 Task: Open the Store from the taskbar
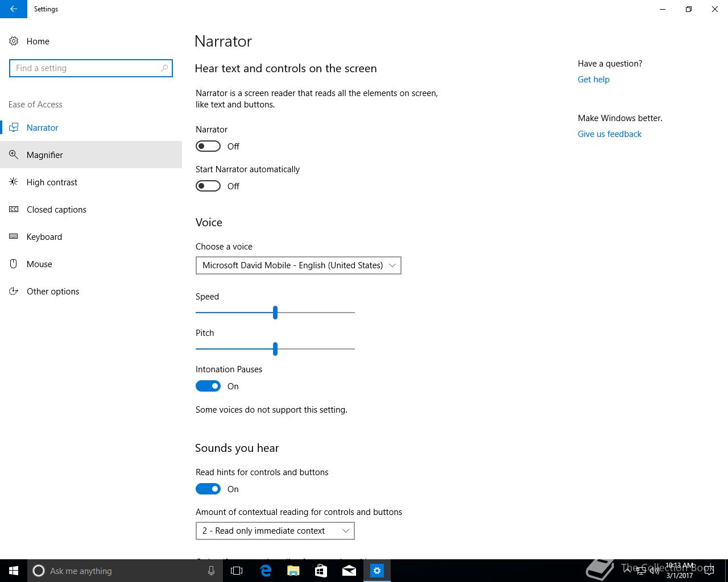[x=321, y=571]
